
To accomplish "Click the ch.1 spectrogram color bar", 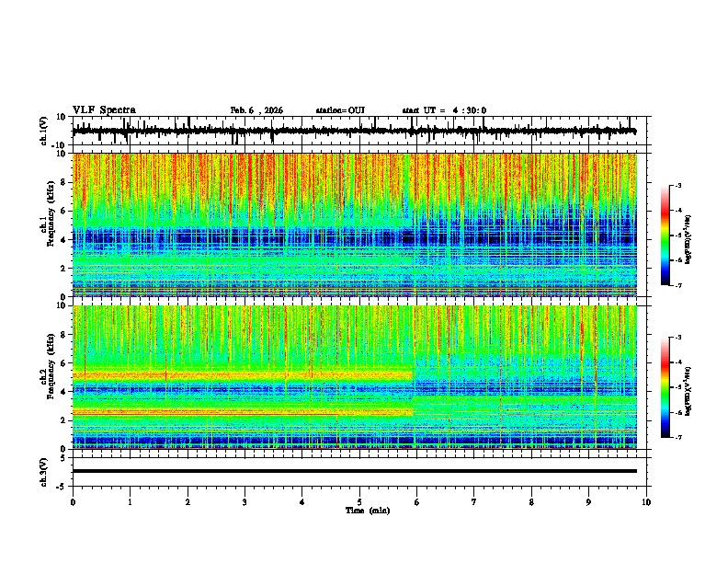I will 665,236.
